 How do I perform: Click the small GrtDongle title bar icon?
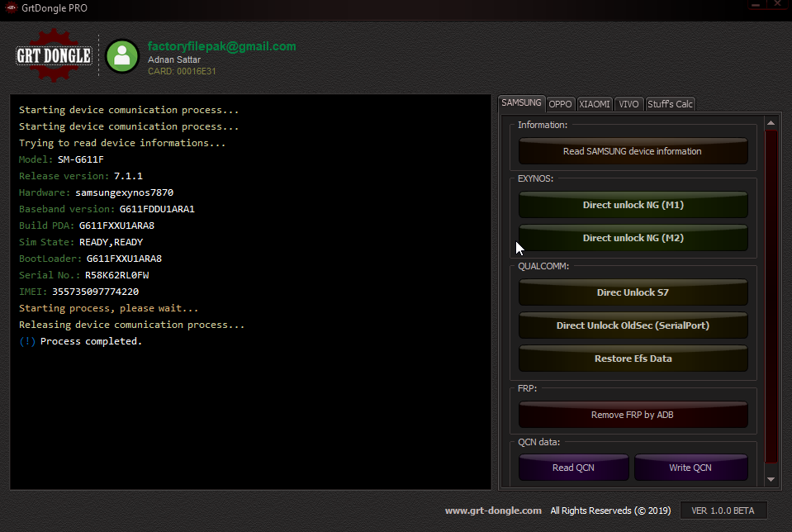(x=12, y=8)
